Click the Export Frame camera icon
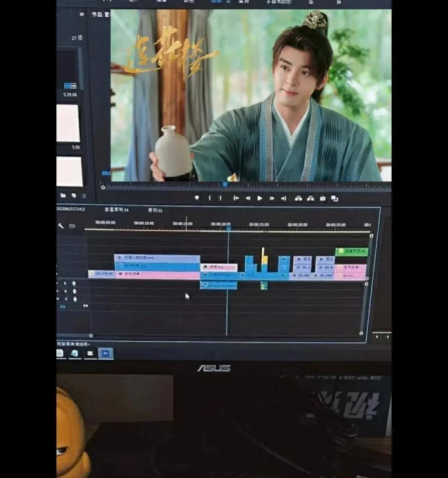 [x=323, y=199]
